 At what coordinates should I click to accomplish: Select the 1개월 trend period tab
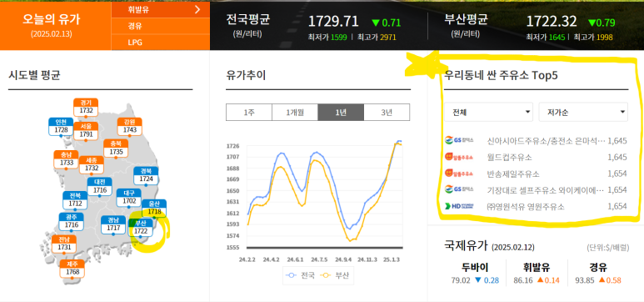295,113
